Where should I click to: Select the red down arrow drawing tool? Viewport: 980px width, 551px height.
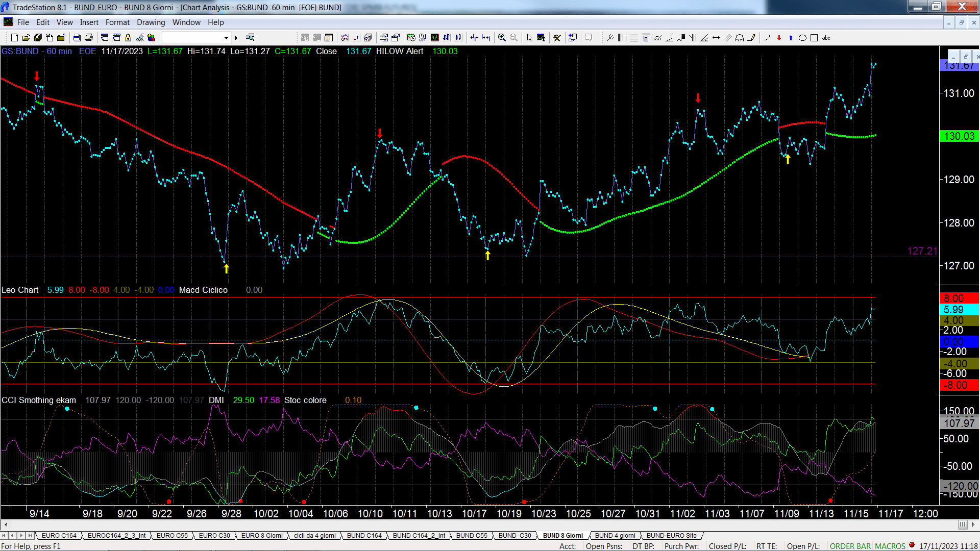tap(779, 38)
